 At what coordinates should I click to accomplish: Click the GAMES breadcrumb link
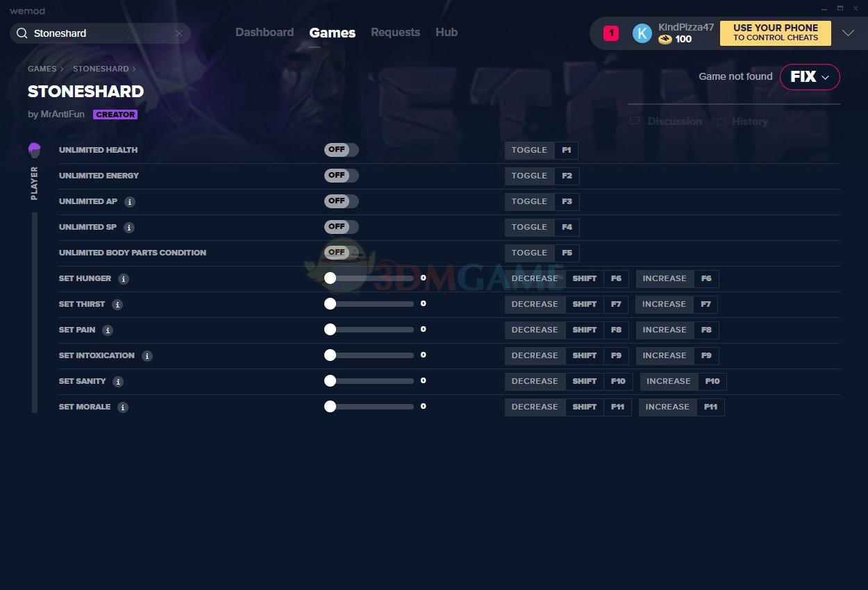(42, 69)
